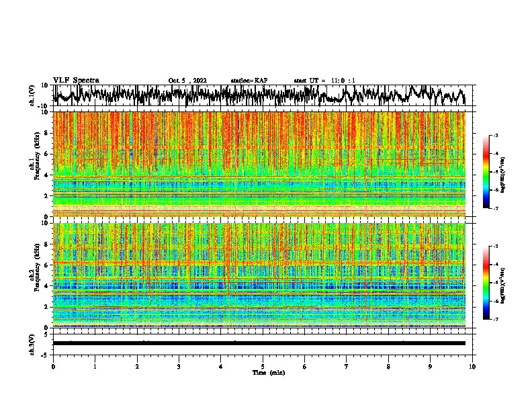Image resolution: width=532 pixels, height=411 pixels.
Task: Click the "start UT = 11:0 :1" text
Action: 324,81
